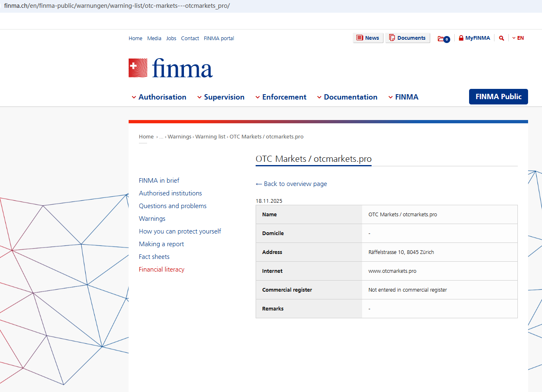Image resolution: width=542 pixels, height=392 pixels.
Task: Go back to overview page
Action: click(x=291, y=184)
